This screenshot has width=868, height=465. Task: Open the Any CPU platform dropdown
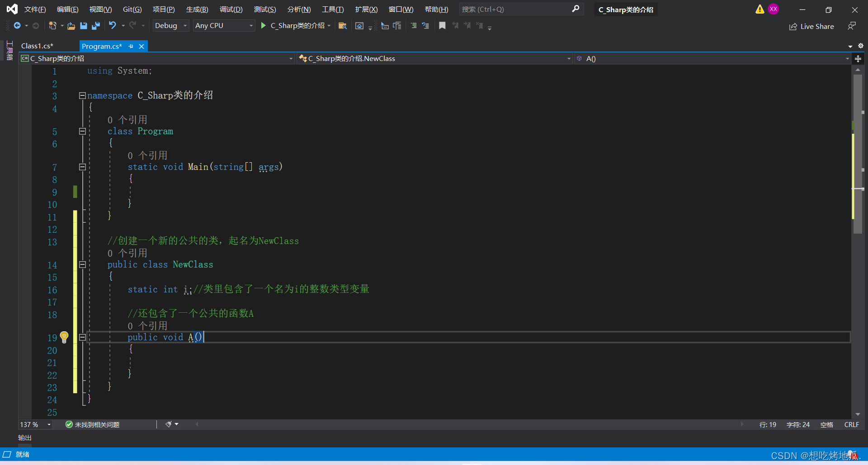click(224, 26)
